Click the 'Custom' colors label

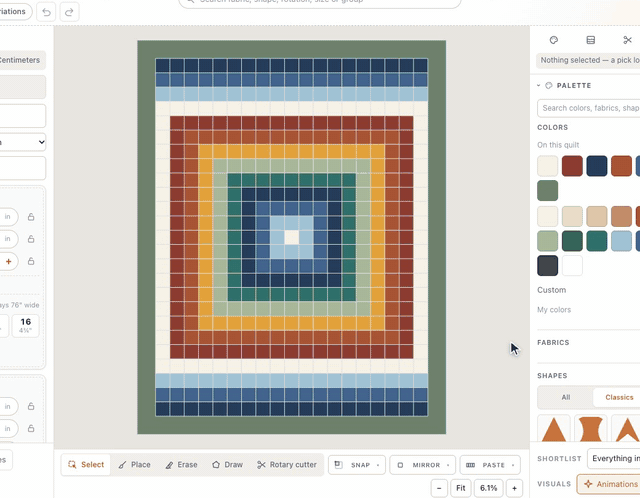[x=551, y=290]
